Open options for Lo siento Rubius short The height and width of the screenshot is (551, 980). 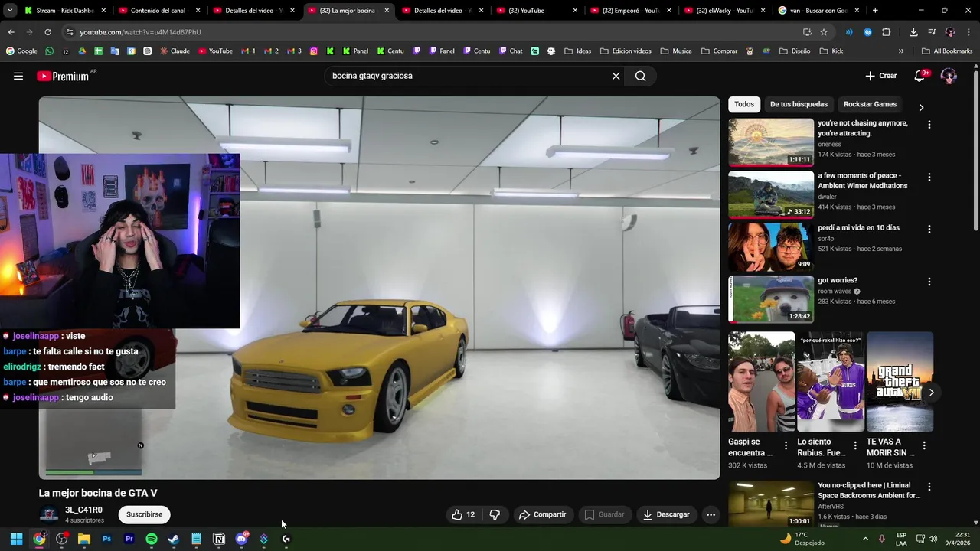click(855, 445)
